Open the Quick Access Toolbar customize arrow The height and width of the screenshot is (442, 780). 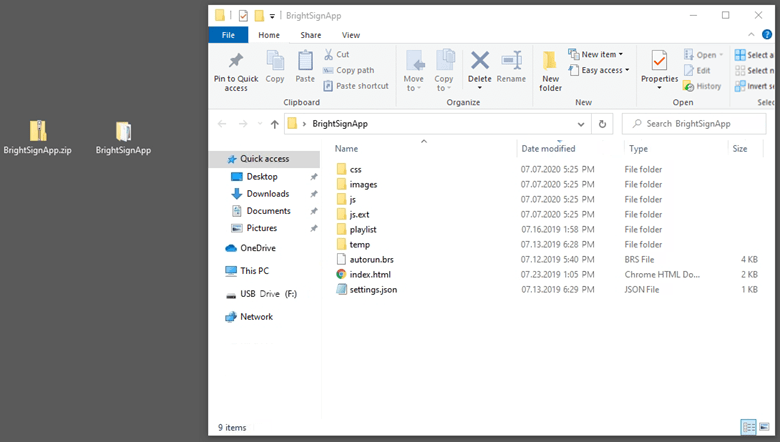coord(272,16)
